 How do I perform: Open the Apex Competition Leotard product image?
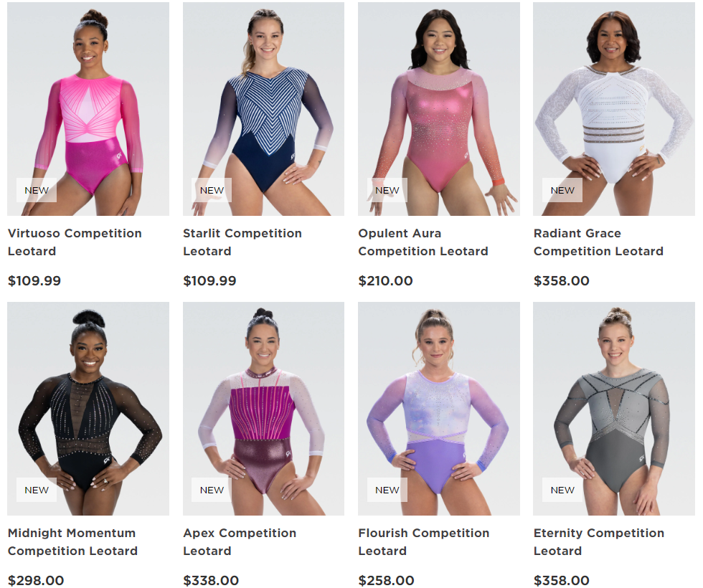pos(264,408)
